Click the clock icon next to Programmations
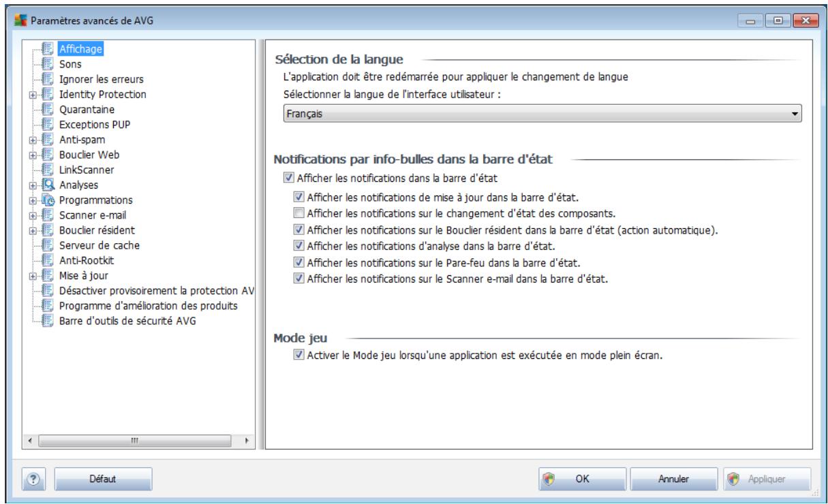 [46, 200]
